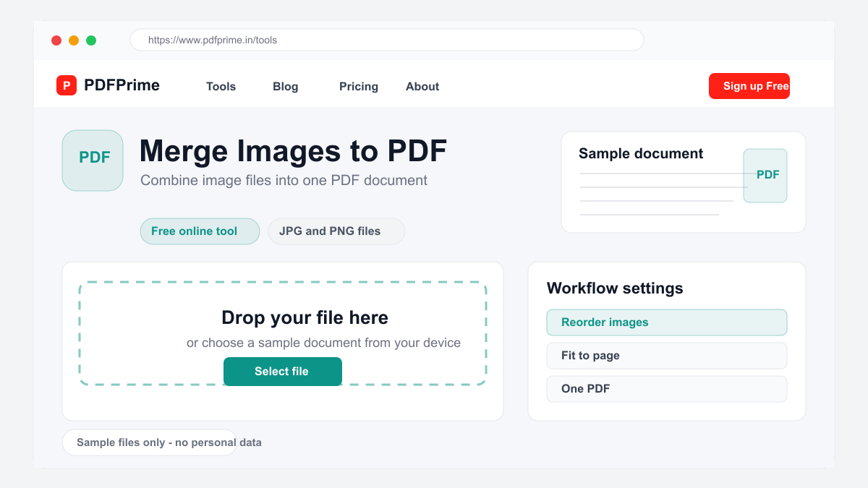Click the Workflow settings heading
Image resolution: width=868 pixels, height=488 pixels.
click(615, 288)
